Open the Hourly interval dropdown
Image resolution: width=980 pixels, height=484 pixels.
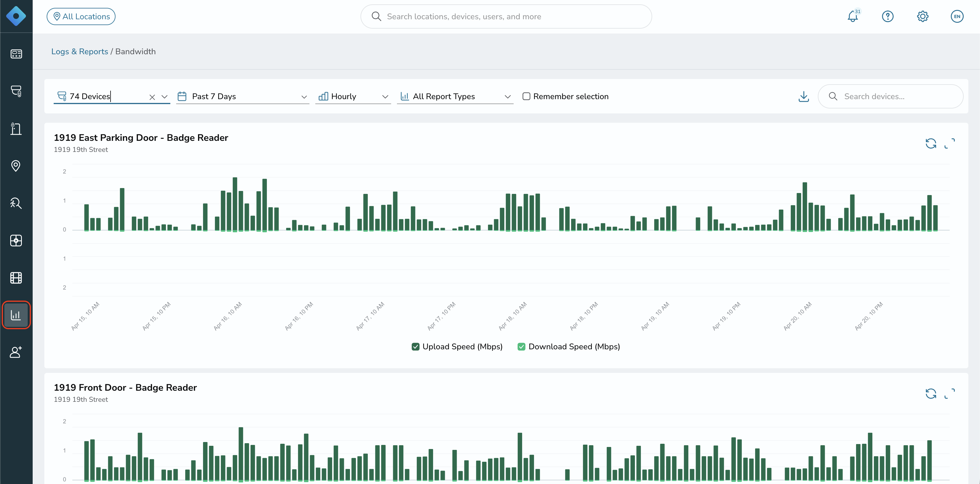click(353, 97)
